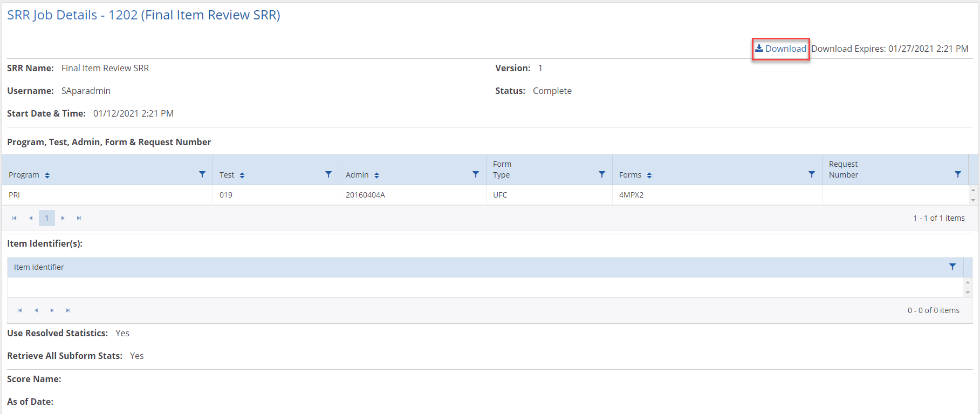Go to last page of Item Identifier table

click(x=68, y=310)
